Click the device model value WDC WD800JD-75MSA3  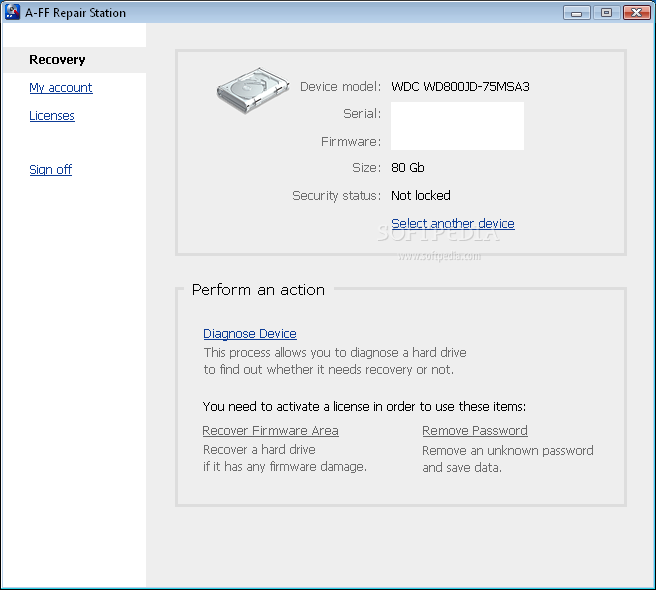click(x=460, y=87)
